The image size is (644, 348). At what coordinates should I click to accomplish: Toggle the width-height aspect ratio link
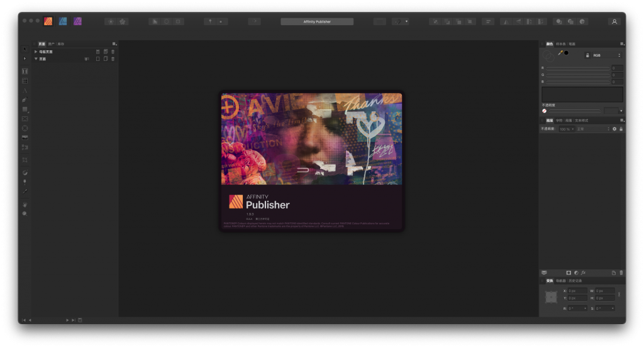point(619,294)
